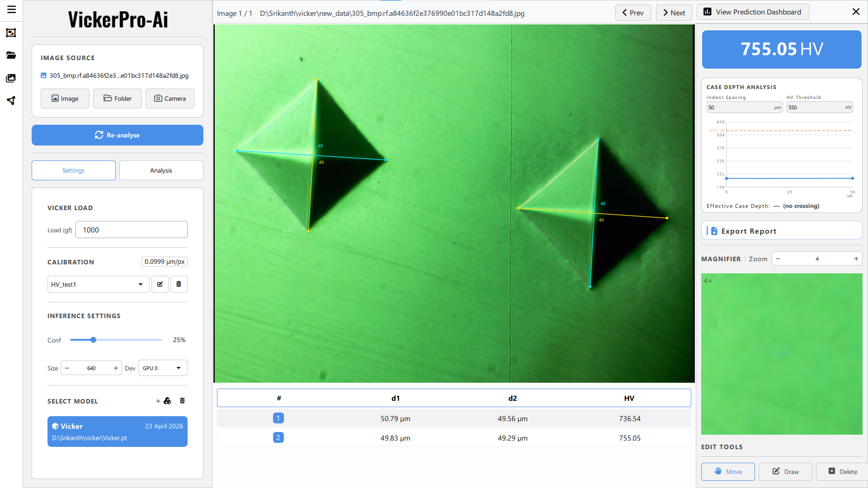Click the edit calibration pencil icon
This screenshot has height=488, width=868.
tap(160, 284)
